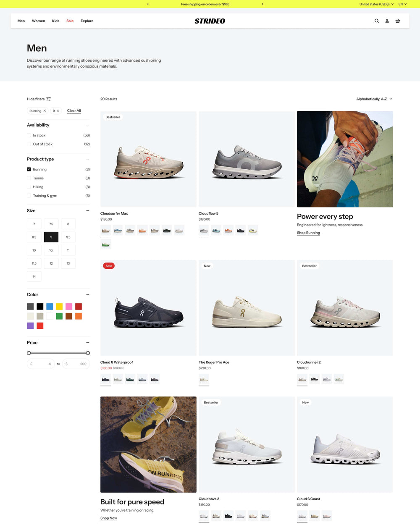420x525 pixels.
Task: Enable the Hiking product type filter
Action: (29, 186)
